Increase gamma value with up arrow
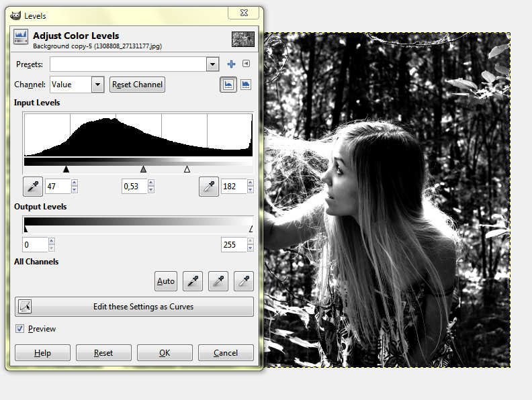Image resolution: width=532 pixels, height=400 pixels. click(x=151, y=183)
